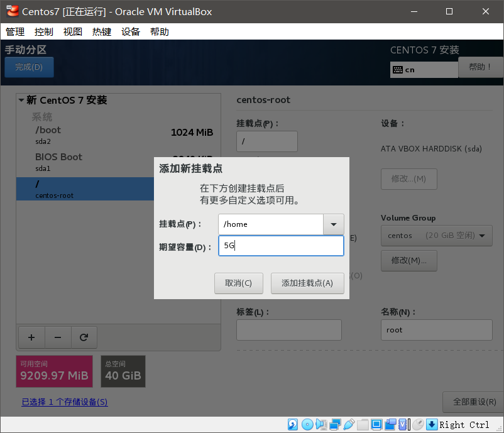Click the + icon to add a partition
Image resolution: width=504 pixels, height=433 pixels.
[x=31, y=337]
